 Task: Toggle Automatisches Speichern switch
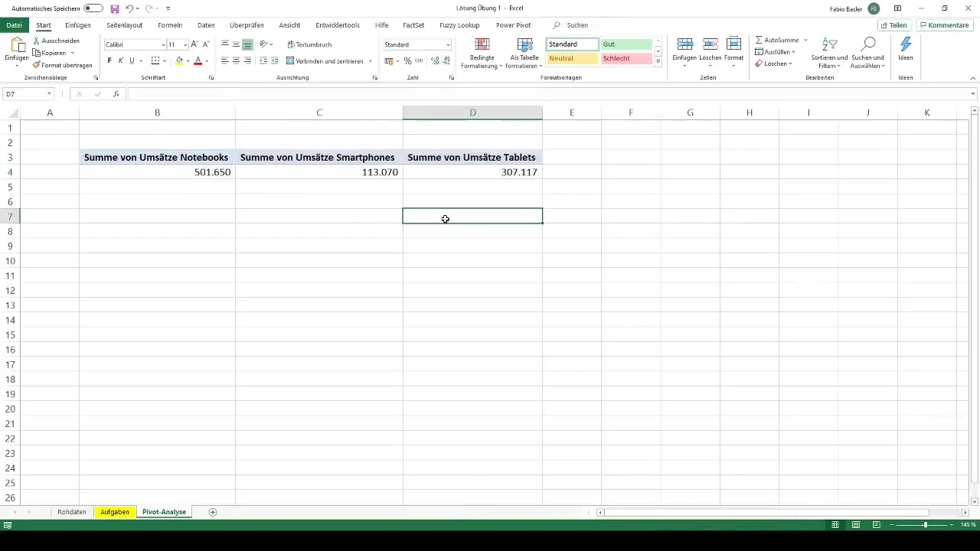[93, 8]
